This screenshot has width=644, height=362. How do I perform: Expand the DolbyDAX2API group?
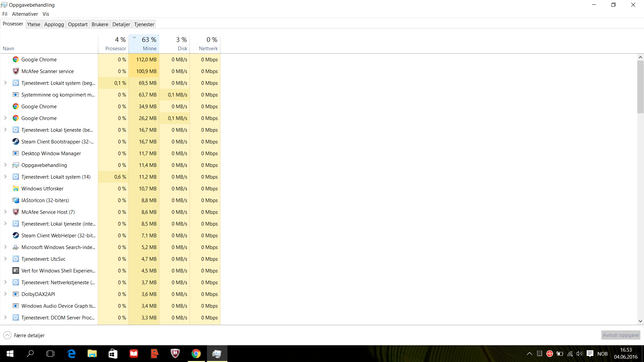pyautogui.click(x=5, y=294)
